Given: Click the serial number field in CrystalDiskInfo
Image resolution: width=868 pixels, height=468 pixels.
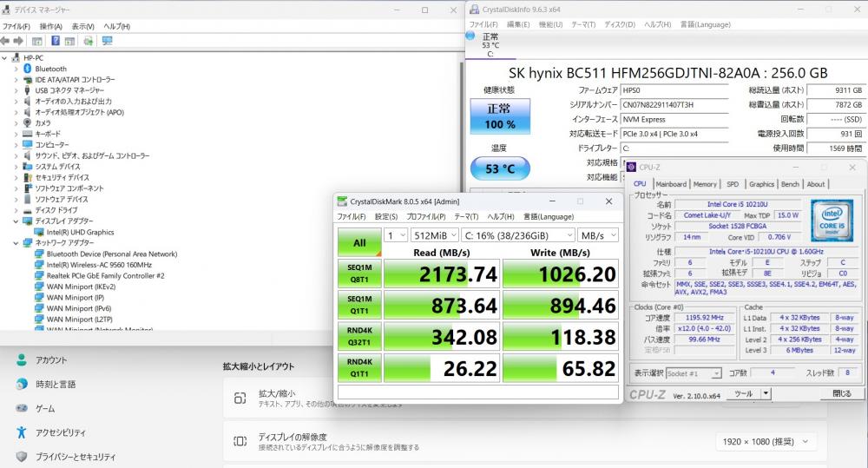Looking at the screenshot, I should (674, 105).
